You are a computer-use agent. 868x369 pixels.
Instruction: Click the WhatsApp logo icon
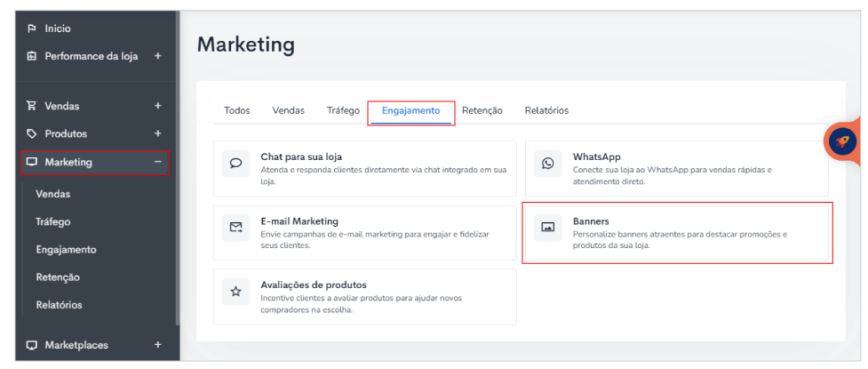pos(548,164)
